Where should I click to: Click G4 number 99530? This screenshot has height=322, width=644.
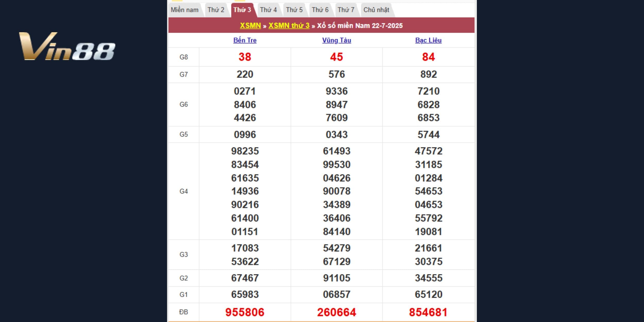[336, 165]
